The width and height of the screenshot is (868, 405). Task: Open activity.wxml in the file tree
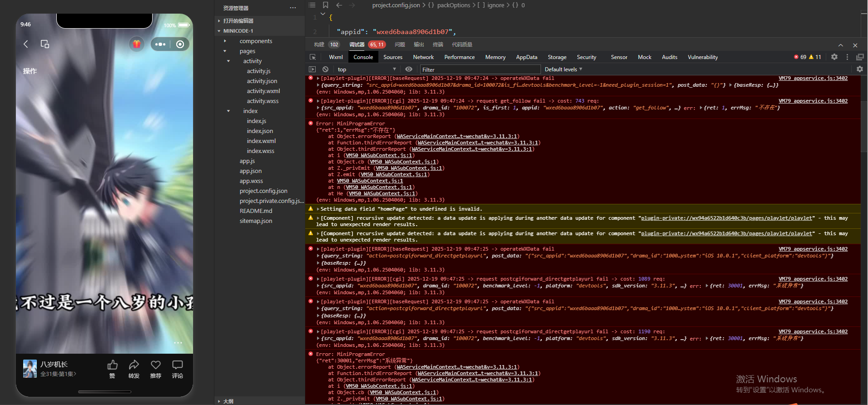[263, 91]
